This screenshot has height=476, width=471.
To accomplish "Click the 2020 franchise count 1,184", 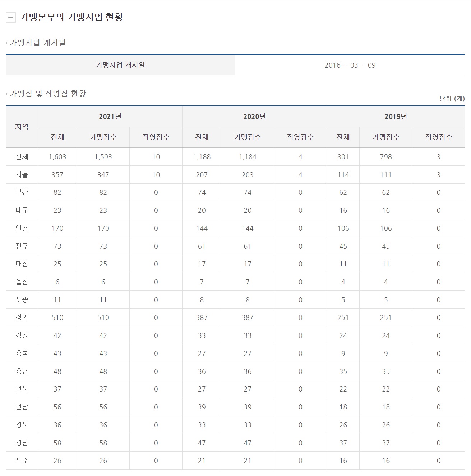I will click(x=248, y=157).
